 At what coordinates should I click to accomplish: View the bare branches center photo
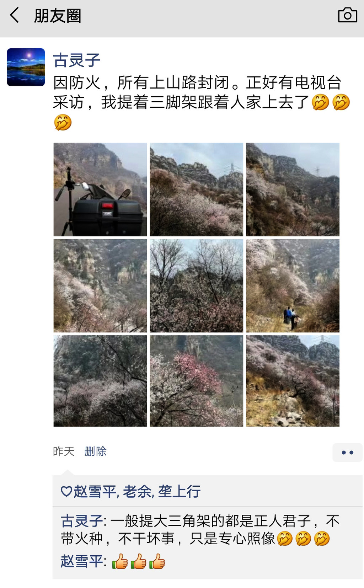(196, 286)
